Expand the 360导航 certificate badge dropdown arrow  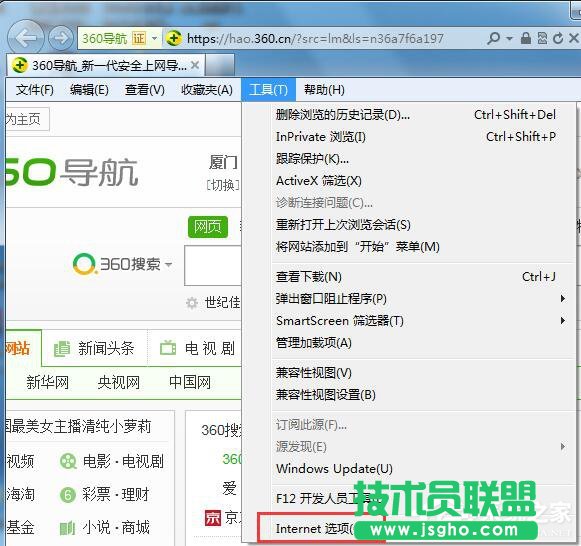coord(155,38)
